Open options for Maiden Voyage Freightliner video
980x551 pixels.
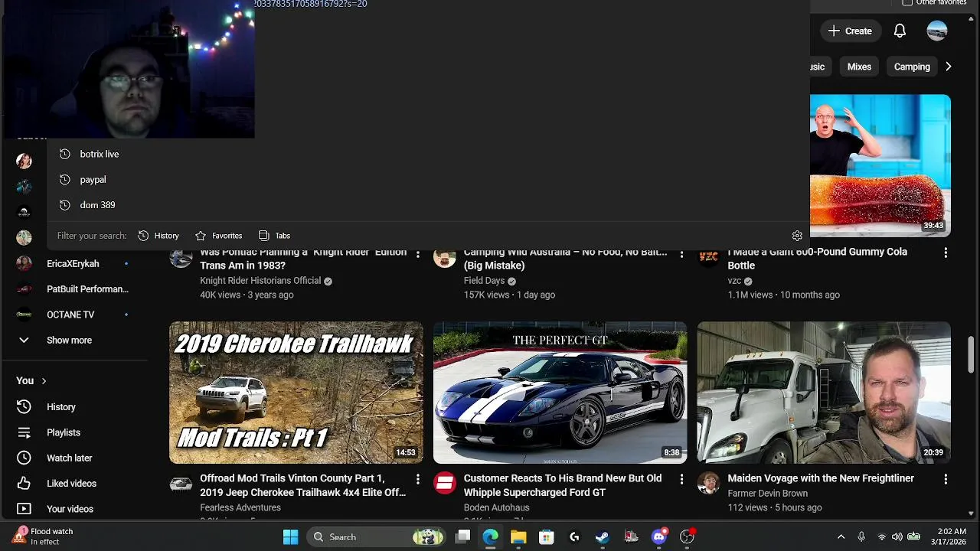point(946,479)
